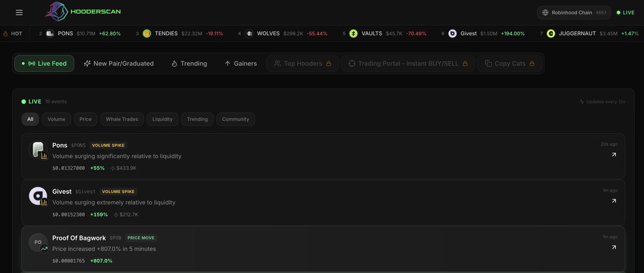The image size is (644, 273).
Task: Click the +159% change value
Action: tap(99, 215)
